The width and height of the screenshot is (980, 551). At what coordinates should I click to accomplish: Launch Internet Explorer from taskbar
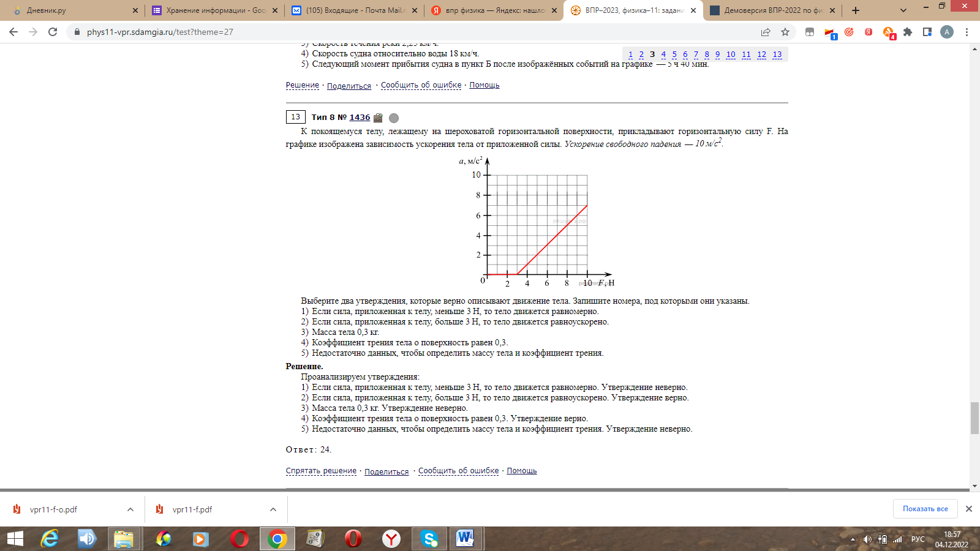[50, 539]
